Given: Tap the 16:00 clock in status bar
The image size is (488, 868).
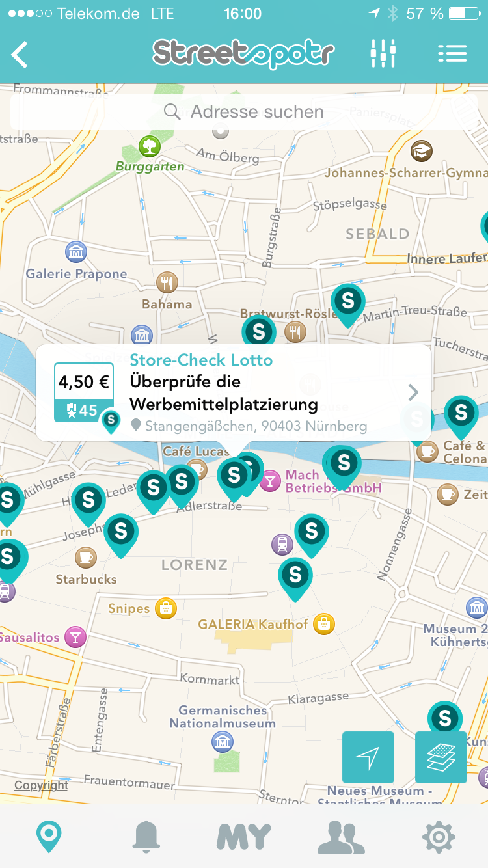Looking at the screenshot, I should (243, 14).
